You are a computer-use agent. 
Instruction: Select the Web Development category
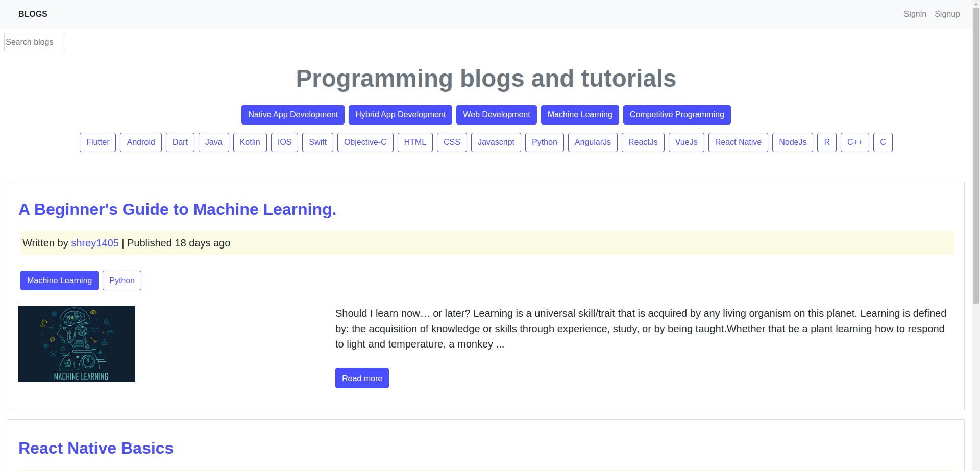point(497,115)
